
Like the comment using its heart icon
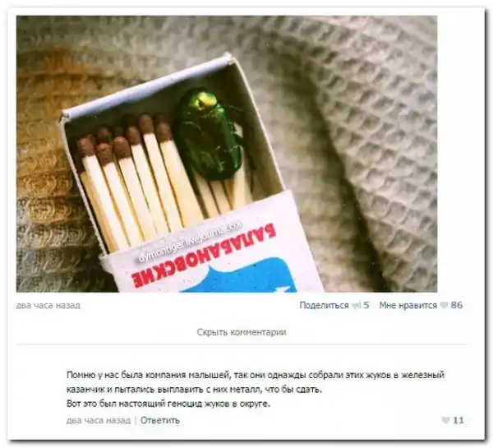click(x=445, y=420)
